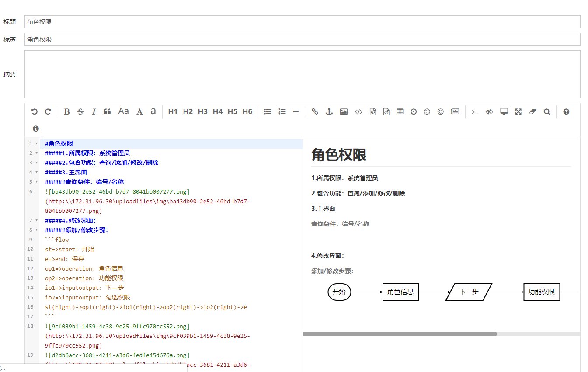Convert selection to lowercase with a icon
The height and width of the screenshot is (372, 588).
coord(153,112)
